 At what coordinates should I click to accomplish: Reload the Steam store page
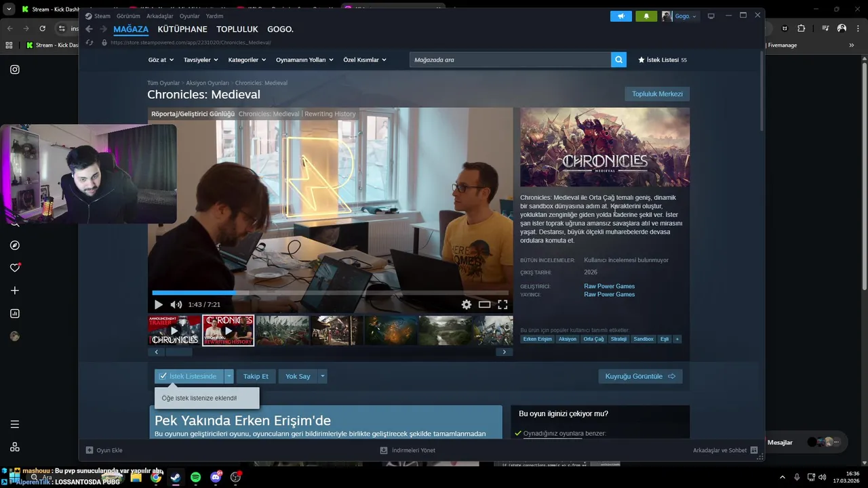coord(90,42)
